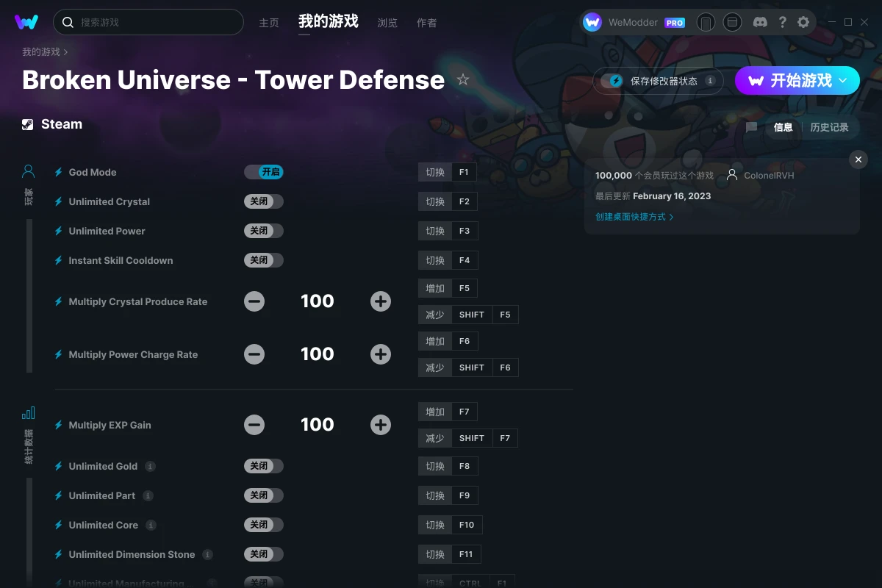Screen dimensions: 882x588
Task: Expand the 开始游戏 dropdown arrow
Action: point(843,81)
